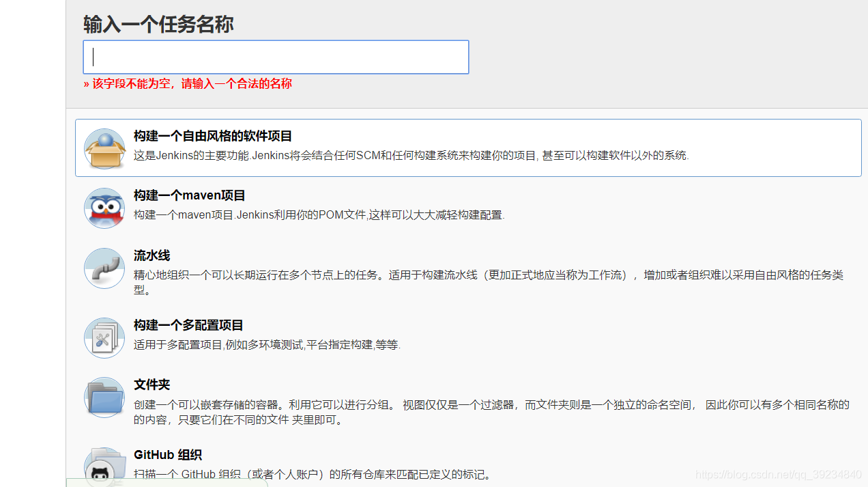Select the GitHub organization icon
The height and width of the screenshot is (487, 868).
(x=104, y=467)
